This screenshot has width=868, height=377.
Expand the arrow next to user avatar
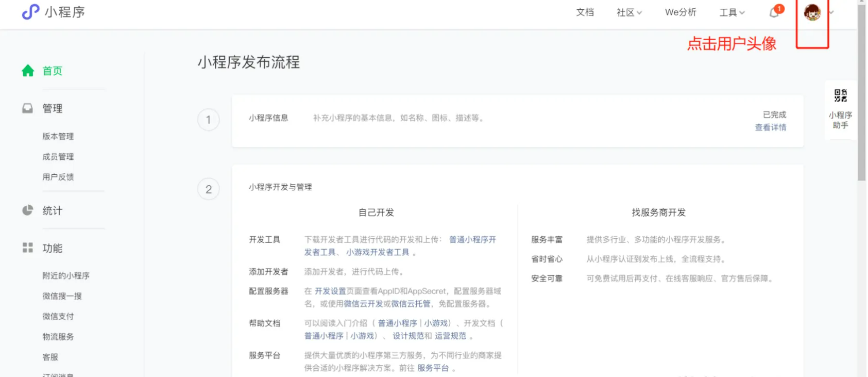[x=831, y=12]
